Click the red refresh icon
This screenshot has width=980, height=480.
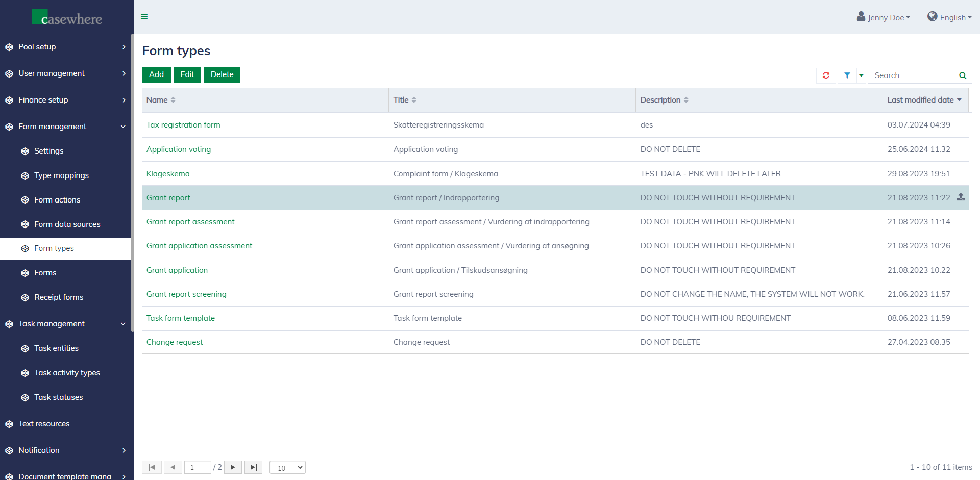[x=826, y=75]
